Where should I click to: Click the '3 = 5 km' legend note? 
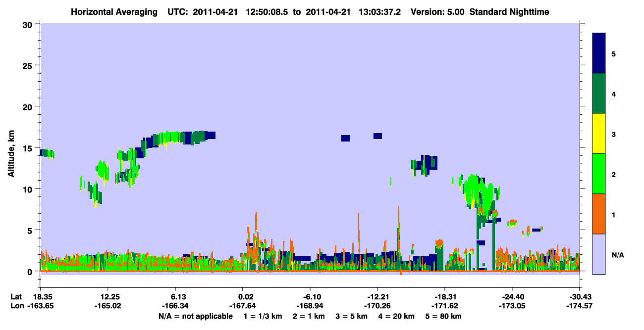click(351, 316)
